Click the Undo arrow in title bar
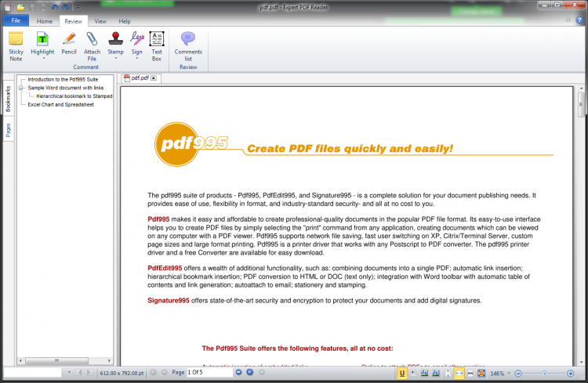Screen dimensions: 588x383 (55, 7)
